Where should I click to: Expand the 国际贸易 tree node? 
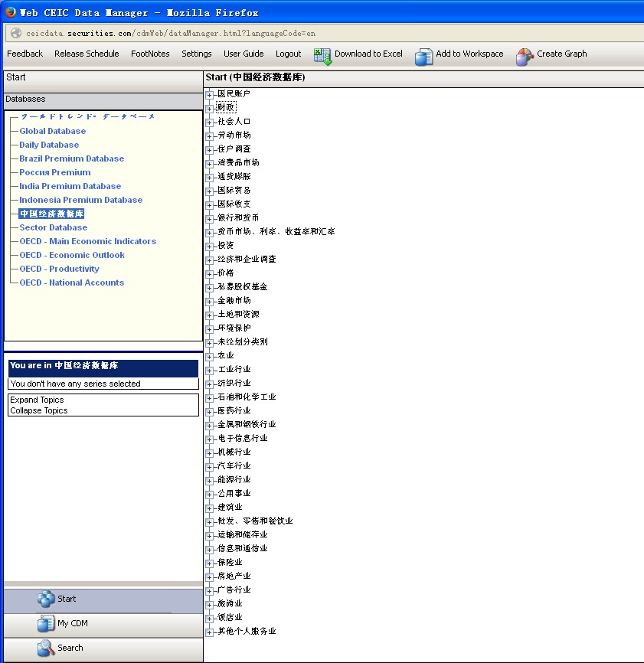(209, 191)
